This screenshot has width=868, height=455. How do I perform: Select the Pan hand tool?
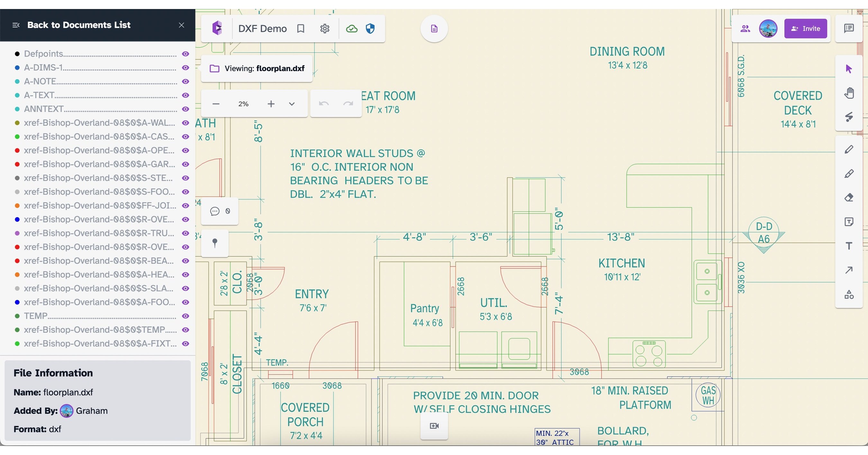[849, 93]
